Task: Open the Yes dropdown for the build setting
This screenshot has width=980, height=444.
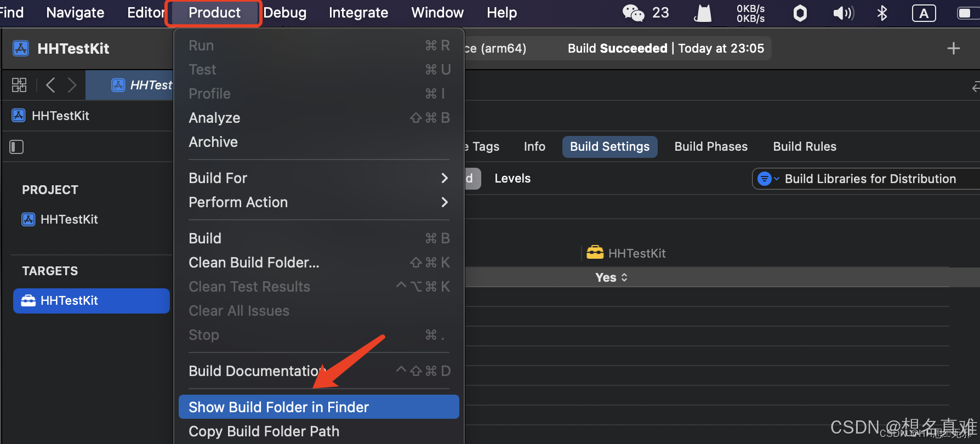Action: point(611,277)
